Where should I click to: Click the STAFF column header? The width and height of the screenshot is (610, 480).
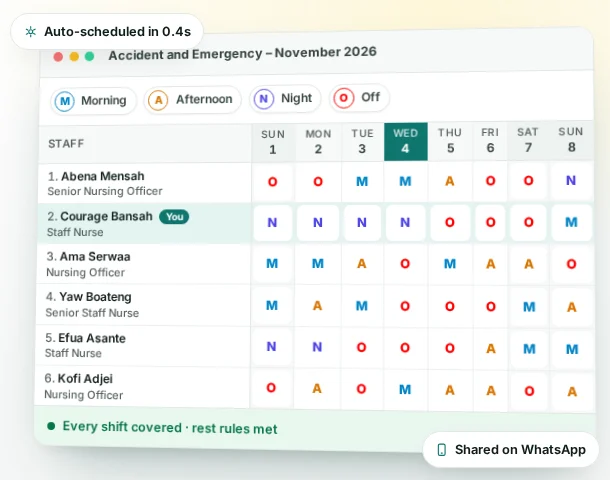click(66, 144)
